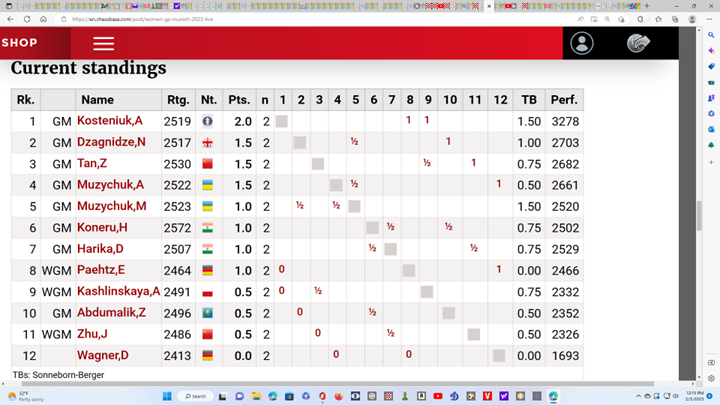Open the hamburger navigation menu
The height and width of the screenshot is (405, 720).
click(x=103, y=43)
